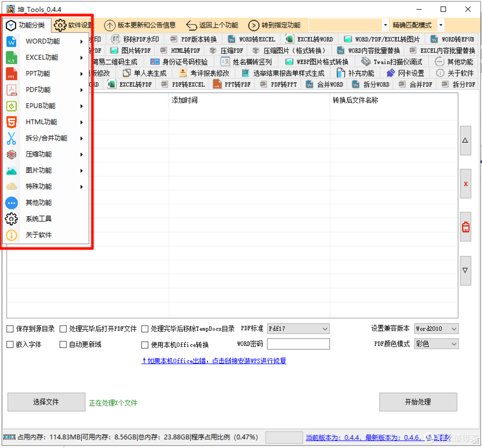The width and height of the screenshot is (482, 448).
Task: Click the current version update link
Action: [378, 438]
